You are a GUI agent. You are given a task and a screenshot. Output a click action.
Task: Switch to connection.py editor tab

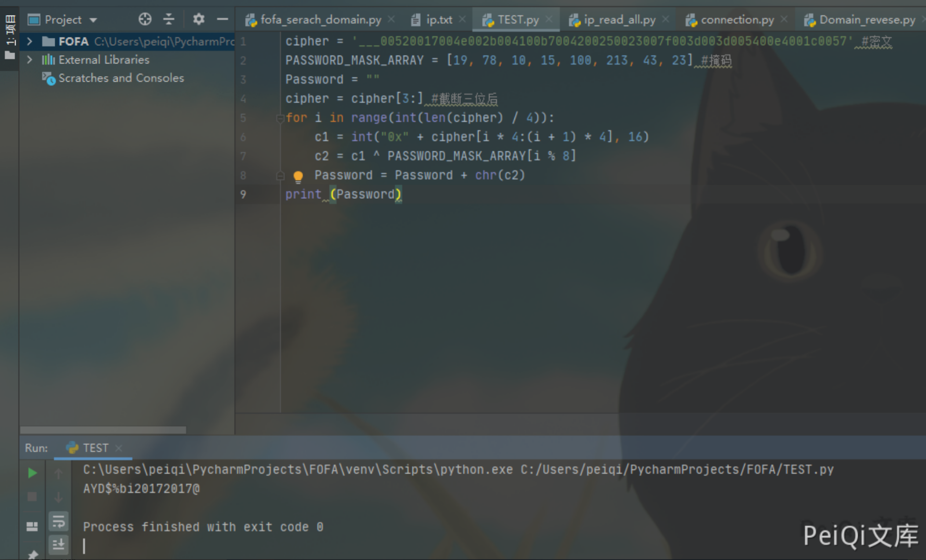[x=736, y=20]
